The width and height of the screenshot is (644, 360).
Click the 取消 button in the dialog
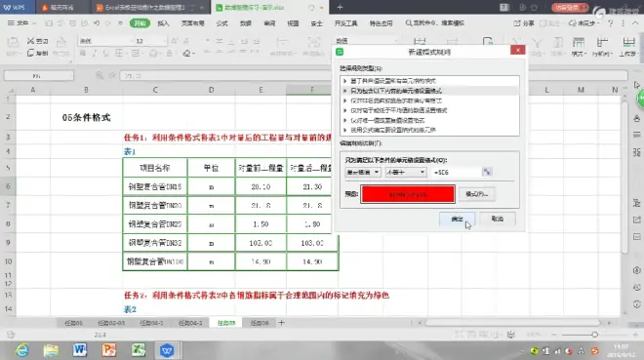click(x=498, y=219)
